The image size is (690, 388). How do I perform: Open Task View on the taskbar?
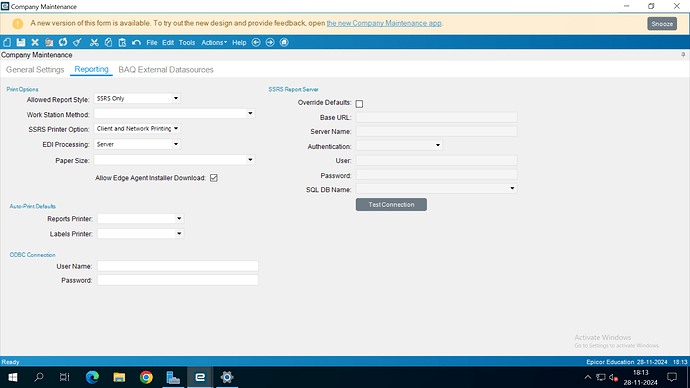coord(65,377)
